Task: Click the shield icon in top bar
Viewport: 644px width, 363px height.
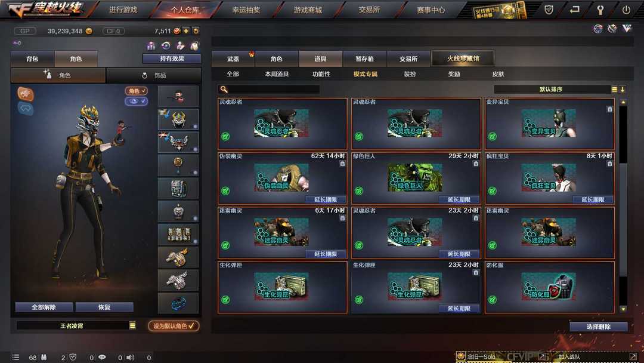Action: click(x=549, y=10)
